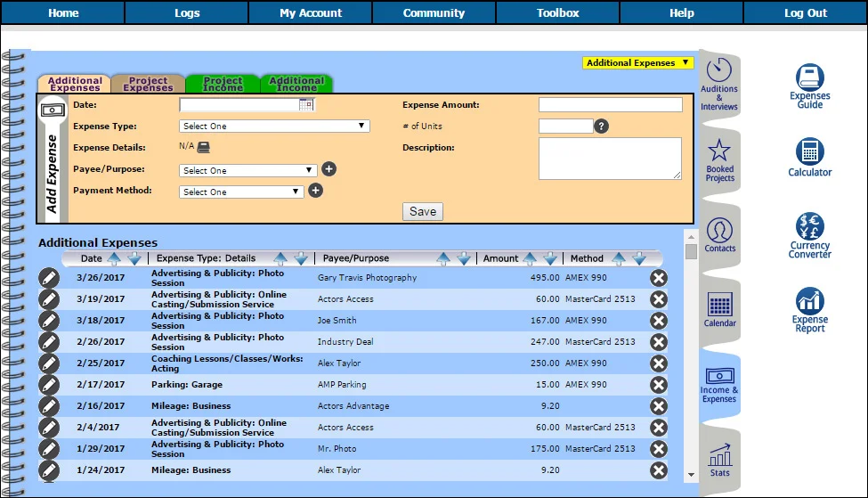Viewport: 868px width, 498px height.
Task: Switch to the Project Income tab
Action: pyautogui.click(x=223, y=85)
